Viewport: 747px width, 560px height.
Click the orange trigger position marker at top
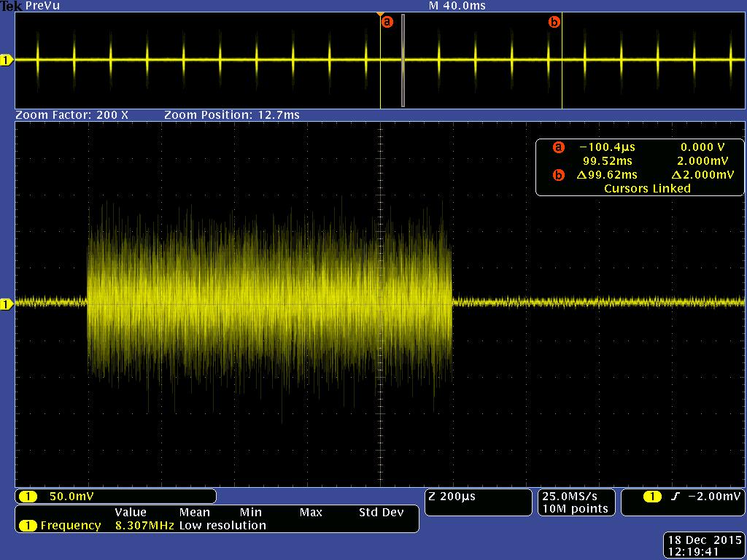(x=380, y=15)
